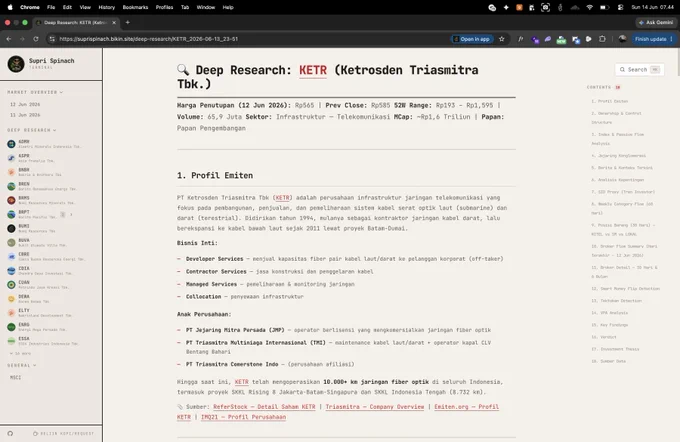Jump to '16. Verdict' in contents
Viewport: 680px width, 442px height.
tap(604, 337)
